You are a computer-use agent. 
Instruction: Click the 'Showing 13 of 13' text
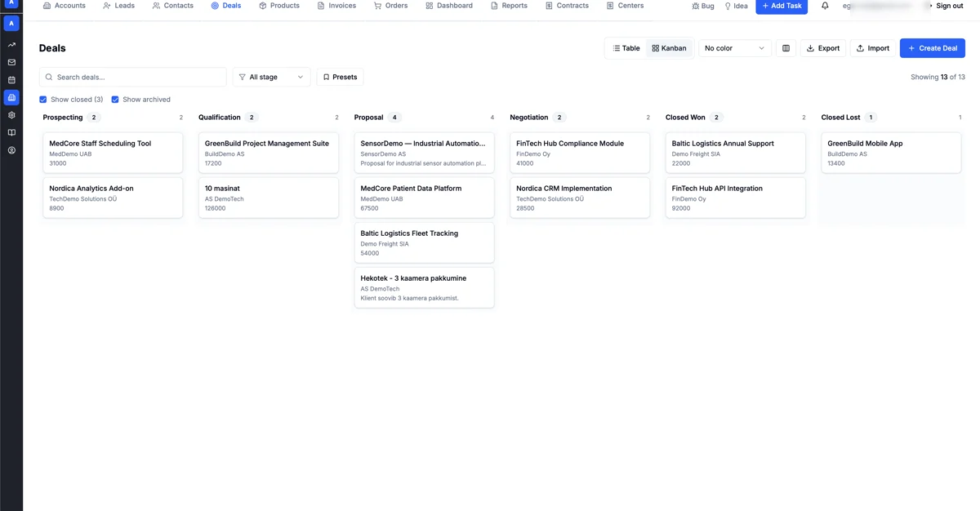tap(938, 77)
